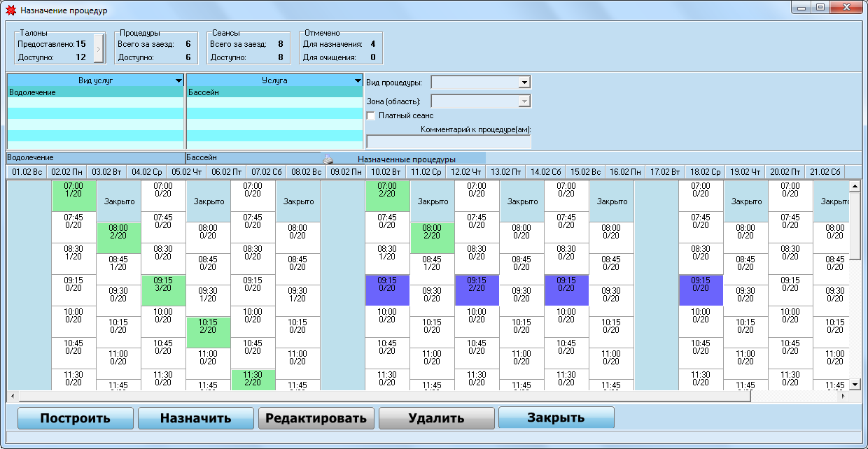Viewport: 868px width, 449px height.
Task: Select Водолечение row in service type list
Action: tap(95, 92)
